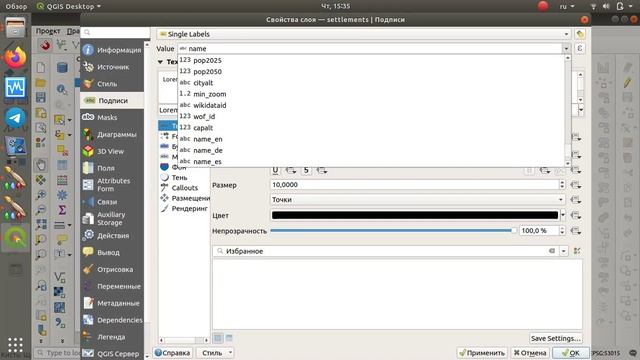Switch style list to list view
Screen dimensions: 640x360
pos(229,338)
